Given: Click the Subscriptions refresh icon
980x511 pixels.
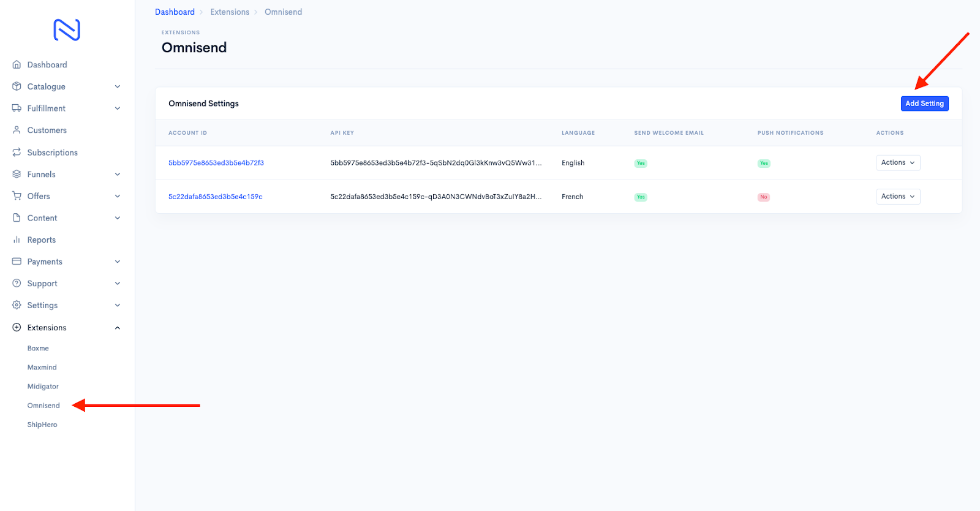Looking at the screenshot, I should tap(17, 152).
